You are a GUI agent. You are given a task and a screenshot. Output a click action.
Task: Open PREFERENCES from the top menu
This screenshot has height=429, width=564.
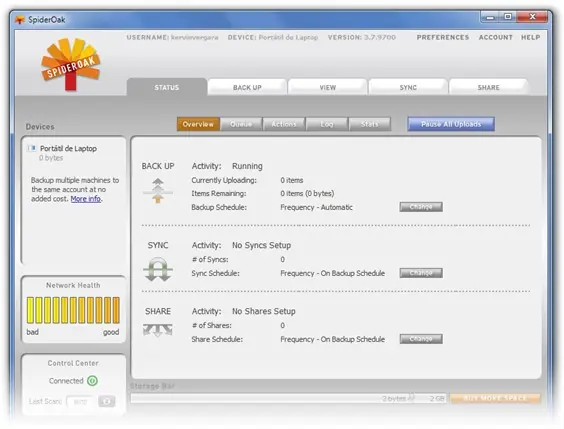[x=443, y=37]
